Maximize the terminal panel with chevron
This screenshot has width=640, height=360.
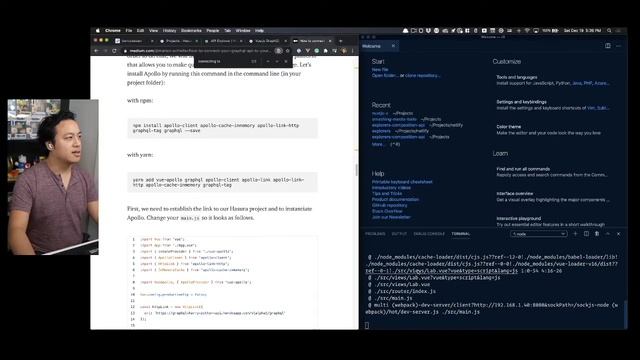(x=608, y=234)
